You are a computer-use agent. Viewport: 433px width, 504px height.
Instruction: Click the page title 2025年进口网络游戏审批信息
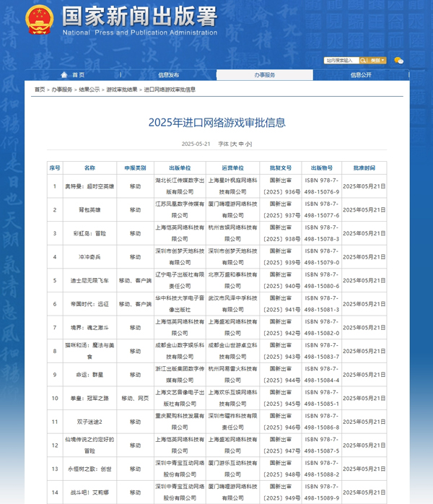(x=216, y=123)
